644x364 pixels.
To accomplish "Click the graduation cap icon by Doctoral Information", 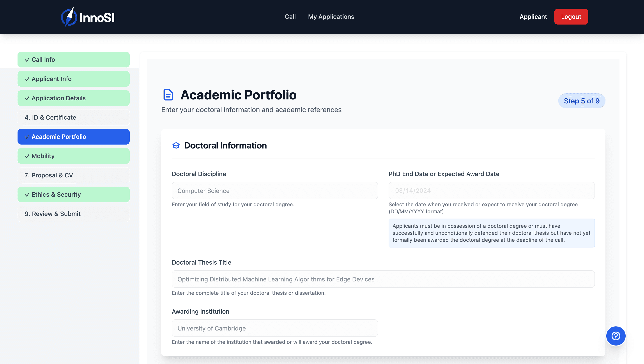I will coord(176,145).
